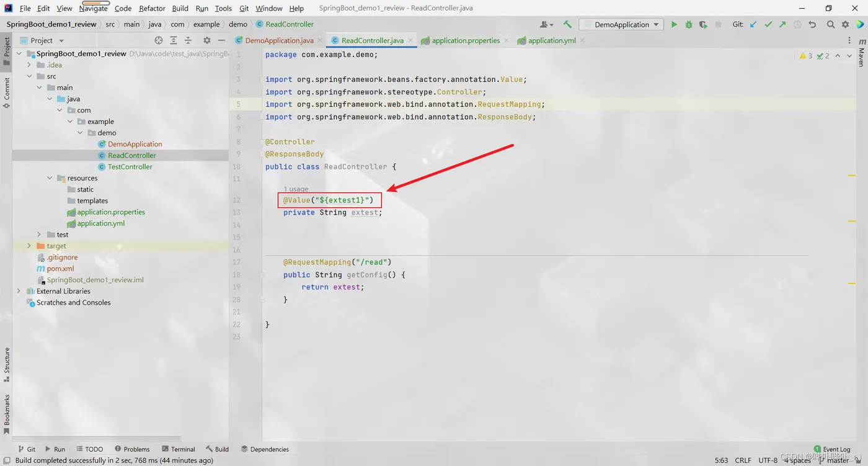Locate opened file in Project tree
The height and width of the screenshot is (466, 868).
[159, 40]
